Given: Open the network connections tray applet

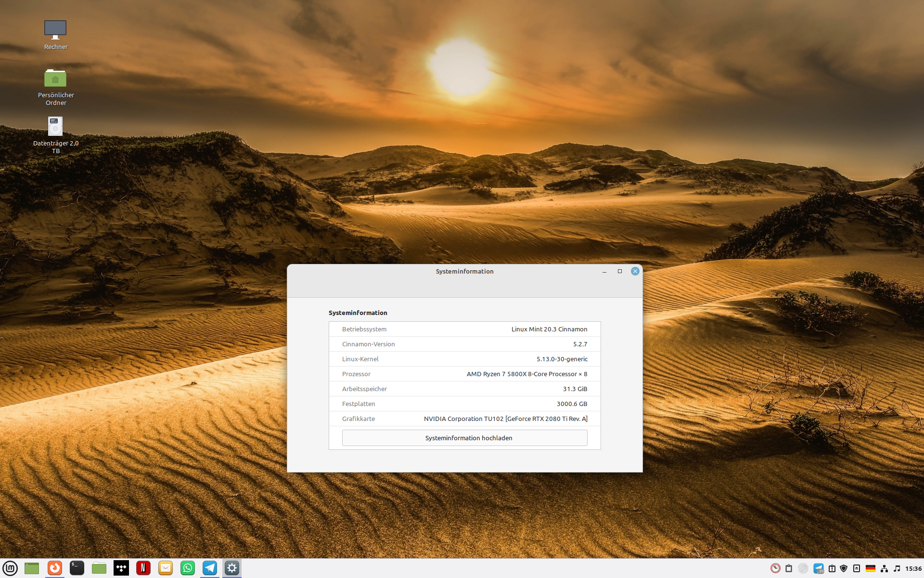Looking at the screenshot, I should [x=884, y=569].
